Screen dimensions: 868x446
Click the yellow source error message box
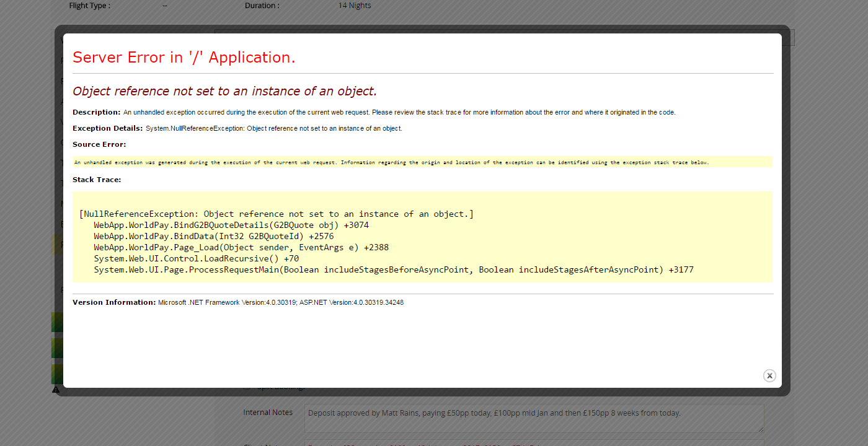(422, 162)
